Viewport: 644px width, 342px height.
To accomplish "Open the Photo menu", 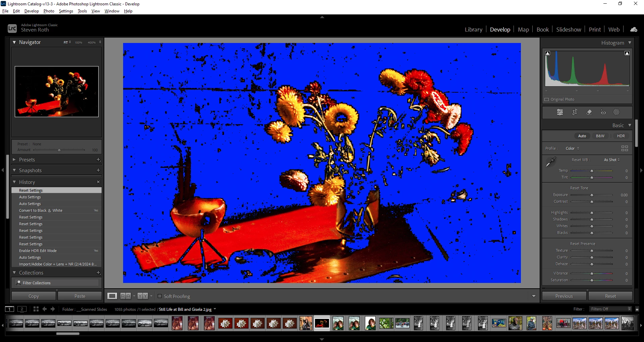I will tap(49, 11).
